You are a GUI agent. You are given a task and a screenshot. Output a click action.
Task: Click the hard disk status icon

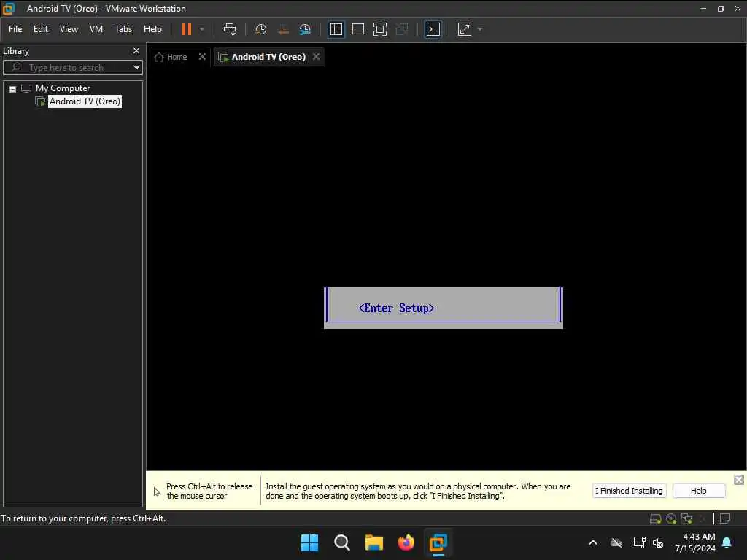[x=656, y=519]
